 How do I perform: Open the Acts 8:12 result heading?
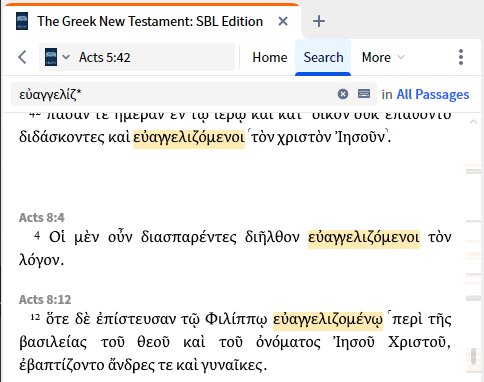(x=45, y=300)
